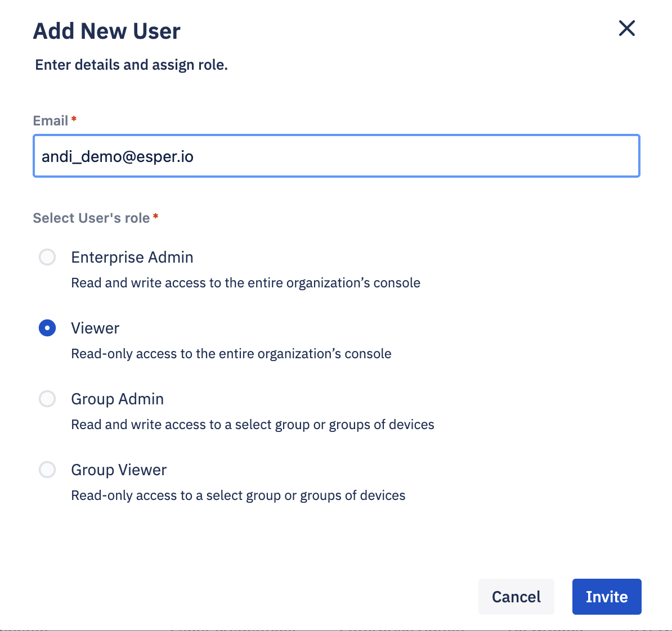
Task: Click 'Enter details and assign role.' subtitle
Action: (131, 65)
